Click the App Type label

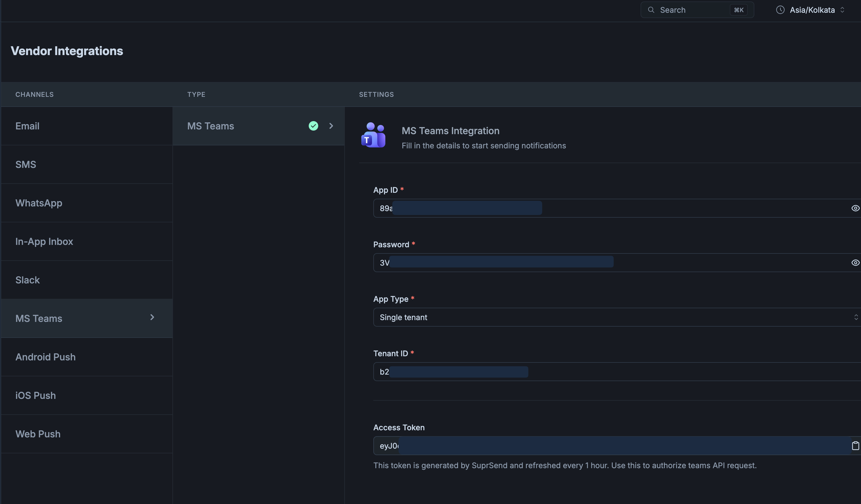391,299
